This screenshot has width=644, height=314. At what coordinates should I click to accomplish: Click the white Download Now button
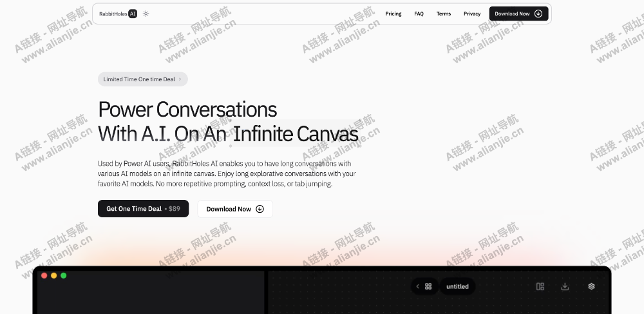(235, 209)
